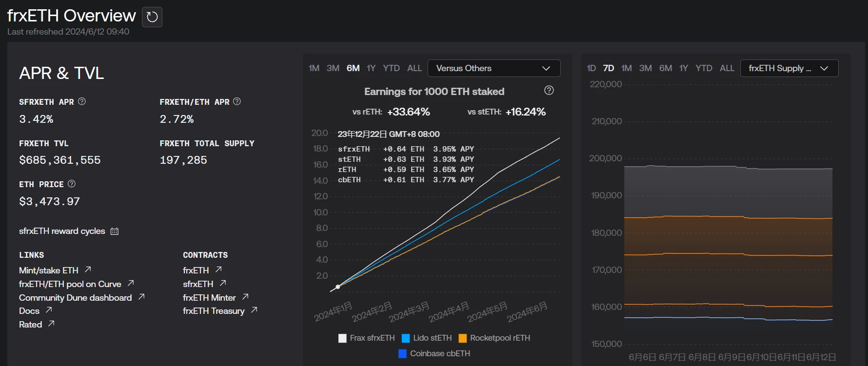The width and height of the screenshot is (868, 366).
Task: Click the Versus Others dropdown chevron
Action: [546, 68]
